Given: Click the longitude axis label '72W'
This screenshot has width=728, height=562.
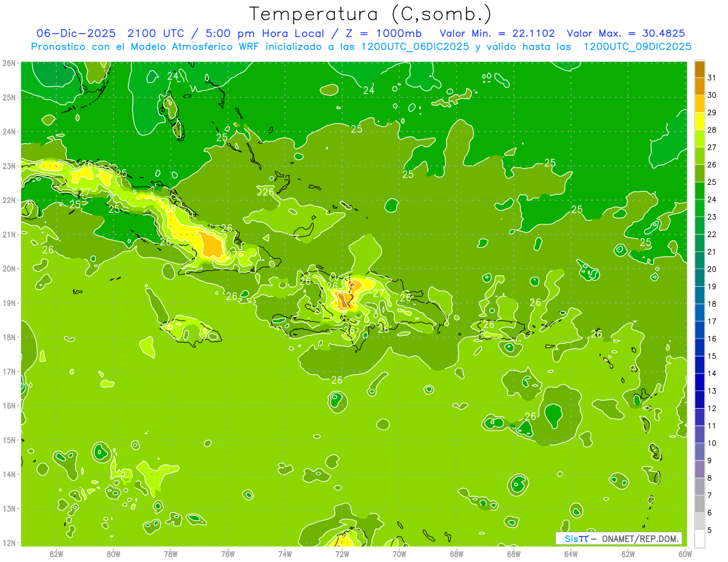Looking at the screenshot, I should (x=342, y=554).
